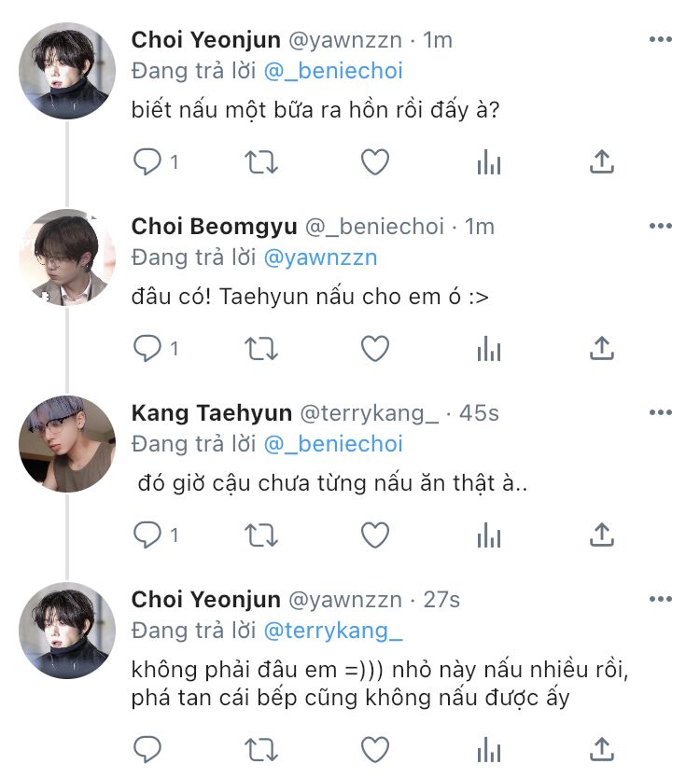Reply to Kang Taehyun's tweet
This screenshot has height=778, width=700.
pyautogui.click(x=147, y=535)
